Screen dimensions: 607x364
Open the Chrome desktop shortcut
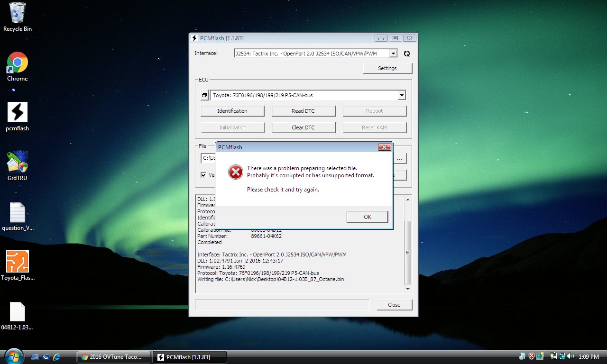[18, 67]
